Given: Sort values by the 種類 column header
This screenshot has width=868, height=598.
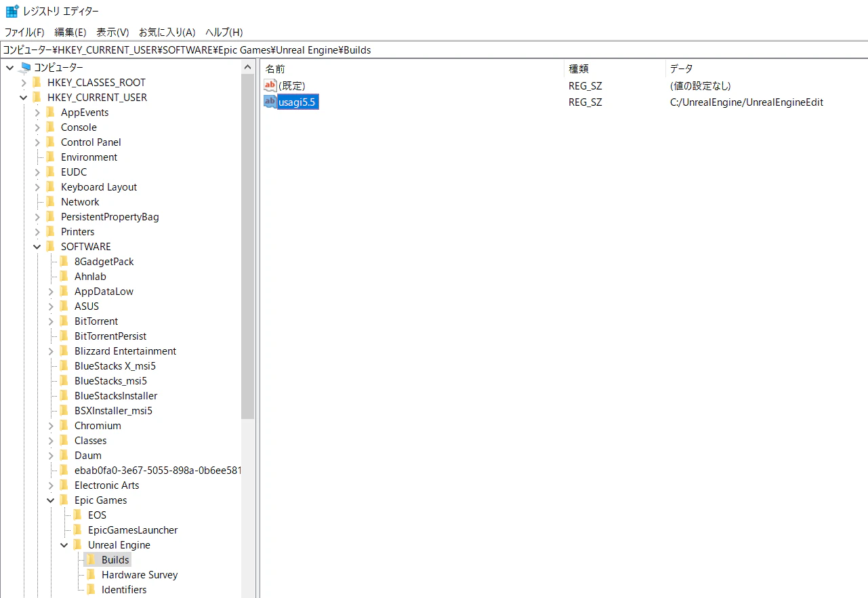Looking at the screenshot, I should tap(614, 68).
